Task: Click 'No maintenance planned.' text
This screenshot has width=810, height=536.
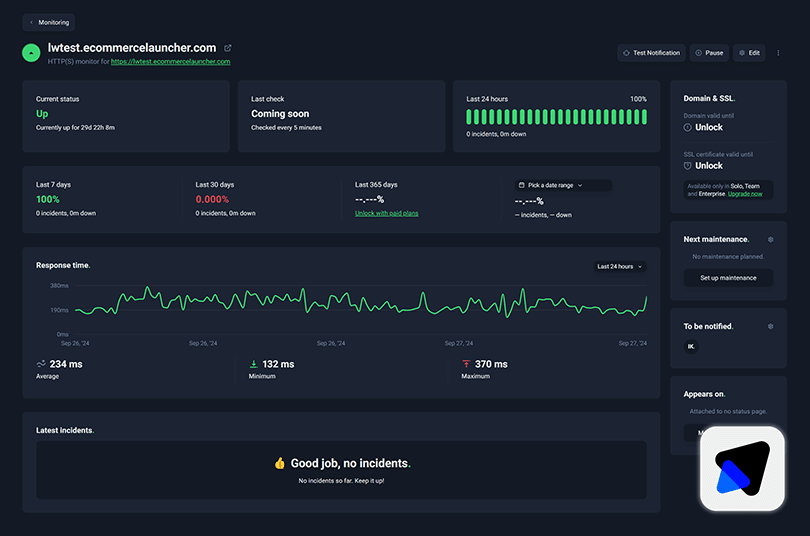Action: click(728, 257)
